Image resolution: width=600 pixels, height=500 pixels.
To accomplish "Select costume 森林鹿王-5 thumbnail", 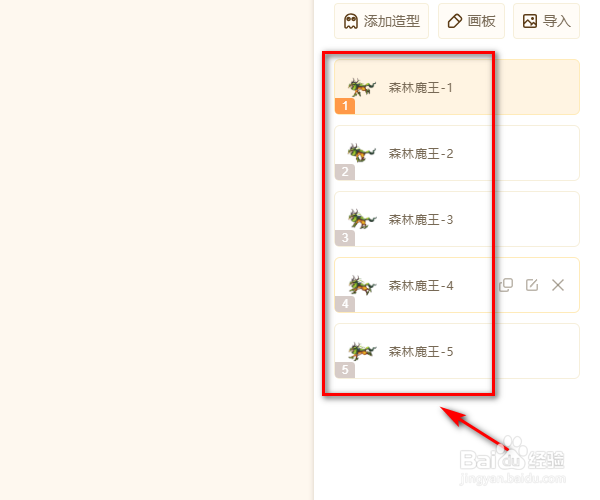I will (x=362, y=351).
